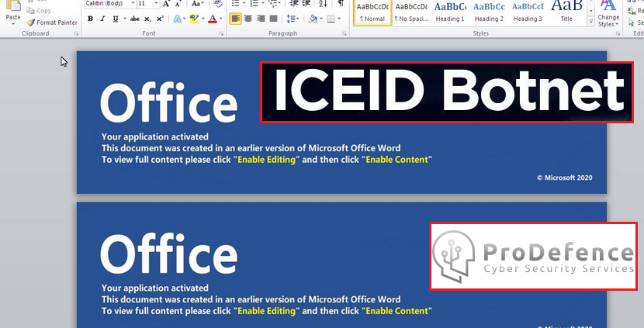Toggle Subscript formatting
Viewport: 644px width, 328px height.
pyautogui.click(x=148, y=19)
